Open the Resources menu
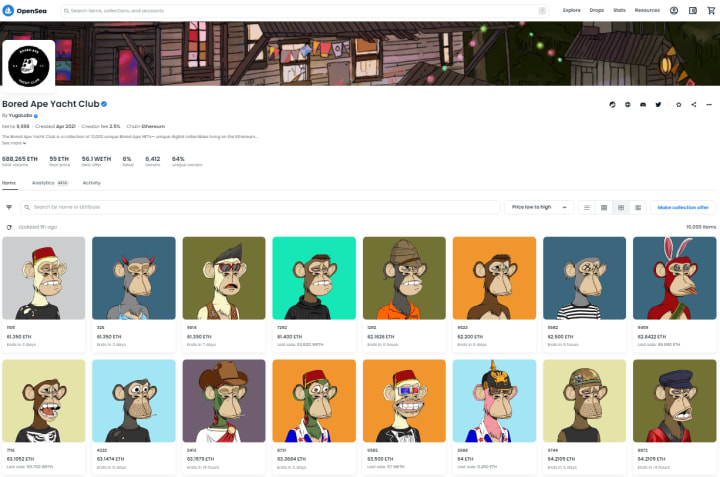 click(647, 10)
